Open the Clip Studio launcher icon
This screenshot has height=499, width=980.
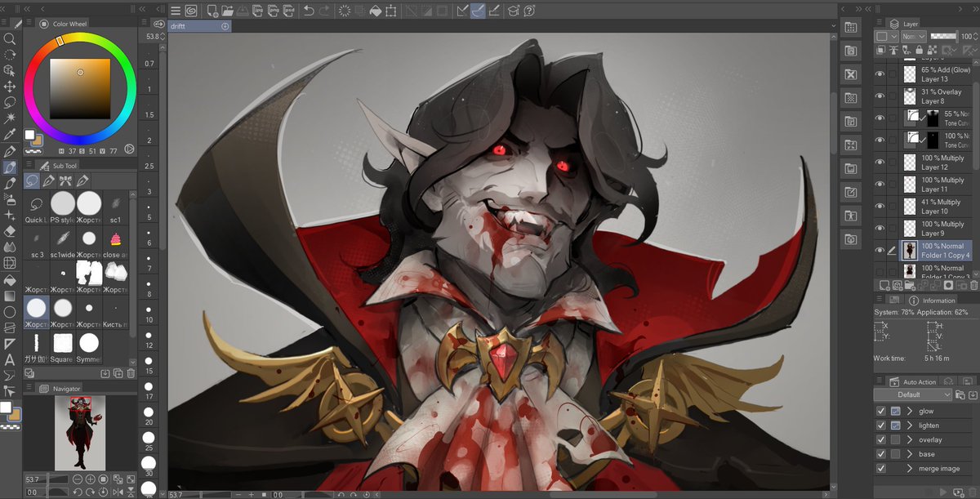[x=191, y=11]
